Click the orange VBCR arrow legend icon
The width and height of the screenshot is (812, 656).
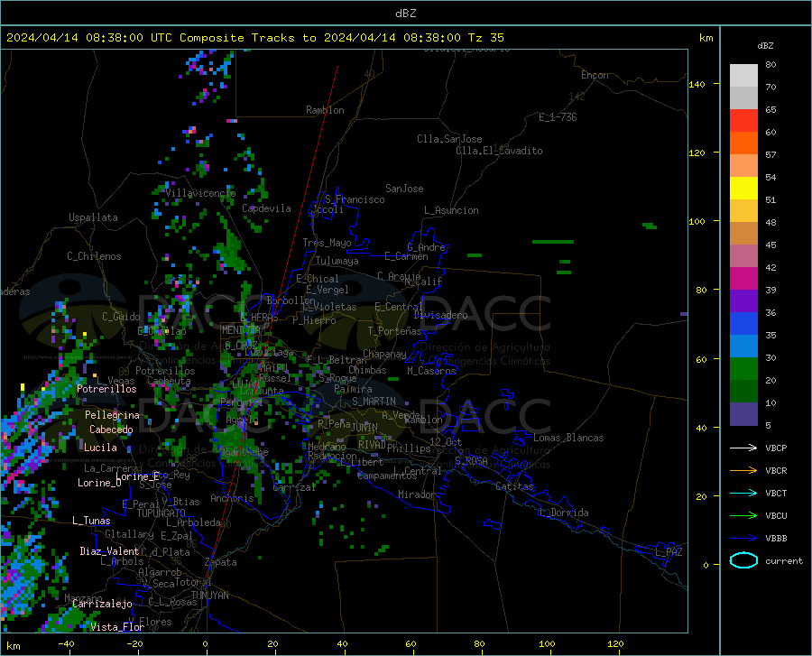coord(743,471)
